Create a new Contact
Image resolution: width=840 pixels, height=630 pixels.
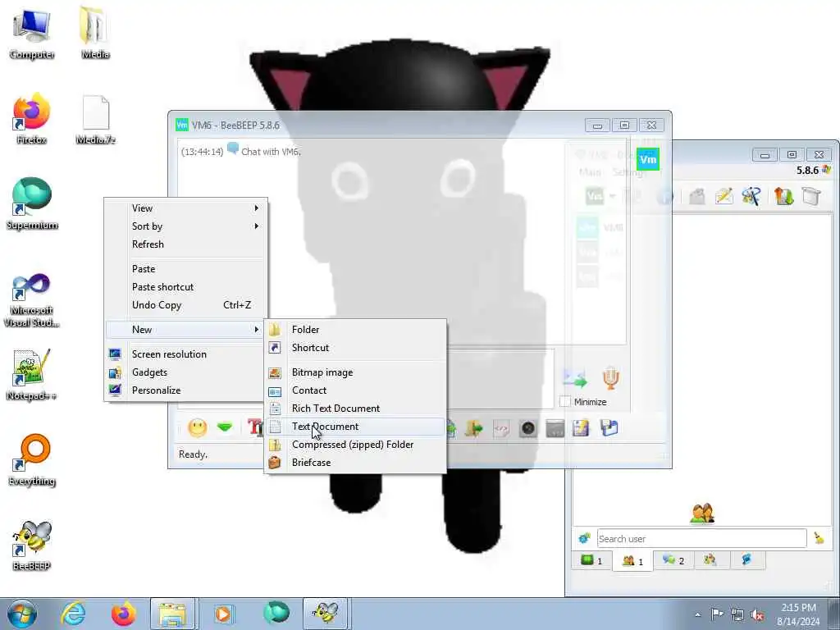pos(355,390)
